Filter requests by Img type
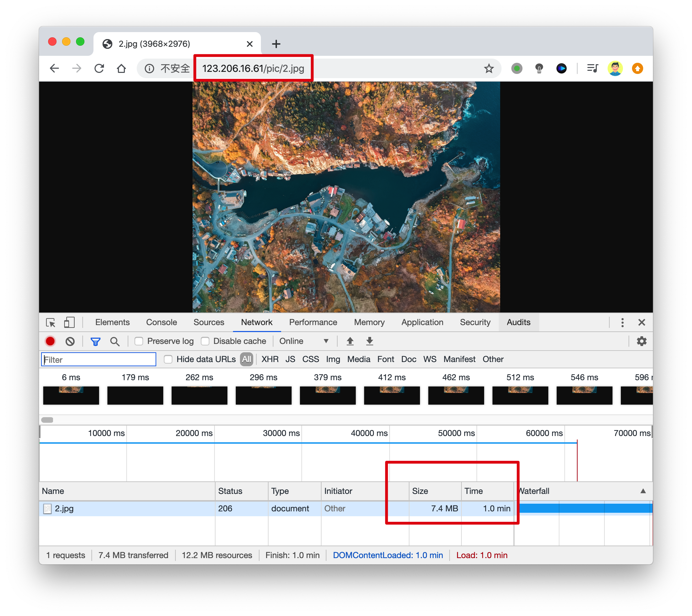The image size is (692, 616). point(333,359)
